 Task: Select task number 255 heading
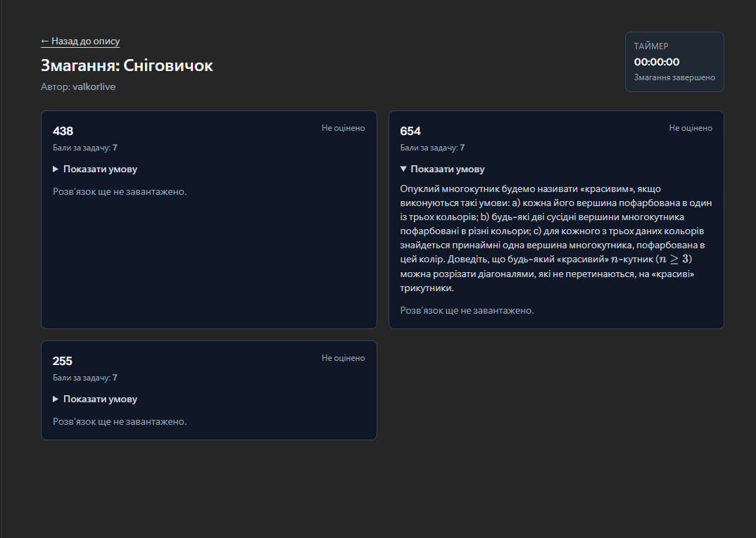(x=63, y=361)
